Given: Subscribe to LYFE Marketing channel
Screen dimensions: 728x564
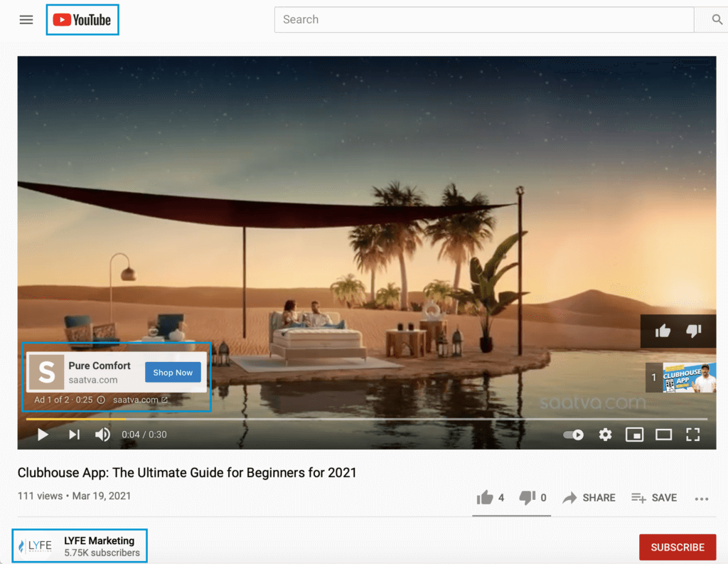Looking at the screenshot, I should [677, 547].
